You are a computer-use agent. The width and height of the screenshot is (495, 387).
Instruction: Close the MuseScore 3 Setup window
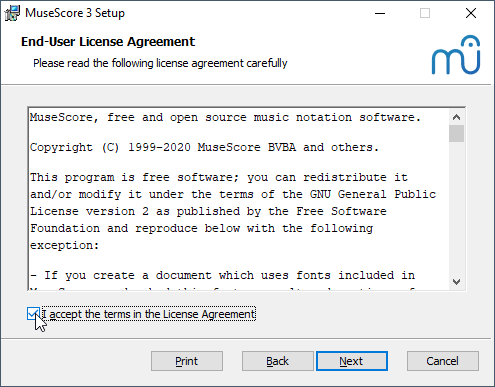pyautogui.click(x=471, y=13)
